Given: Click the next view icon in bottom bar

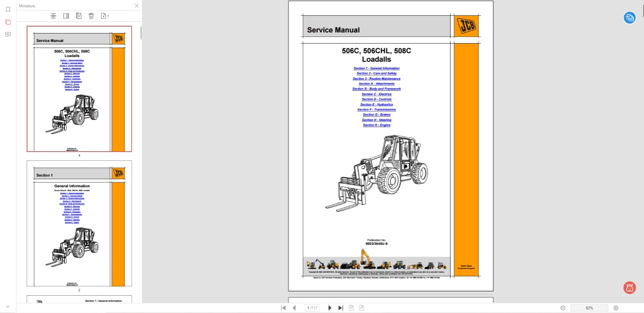Looking at the screenshot, I should (x=362, y=308).
